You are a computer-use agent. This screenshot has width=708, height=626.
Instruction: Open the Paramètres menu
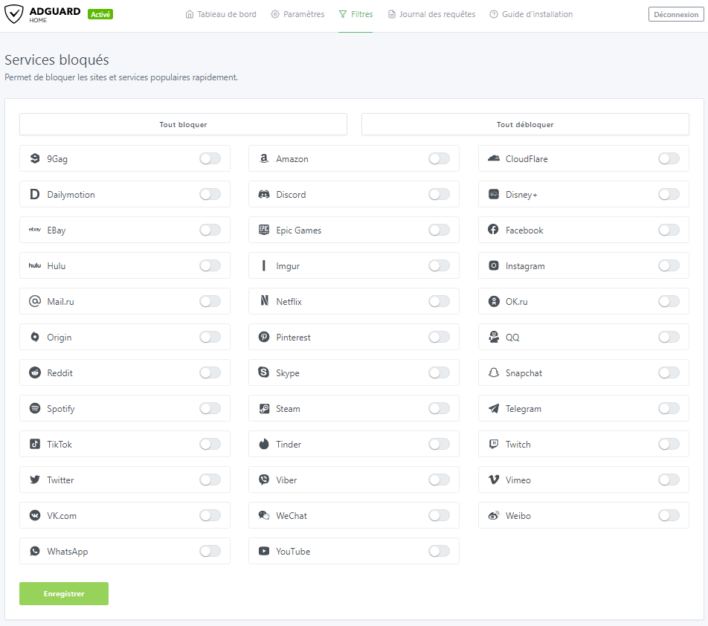tap(297, 15)
